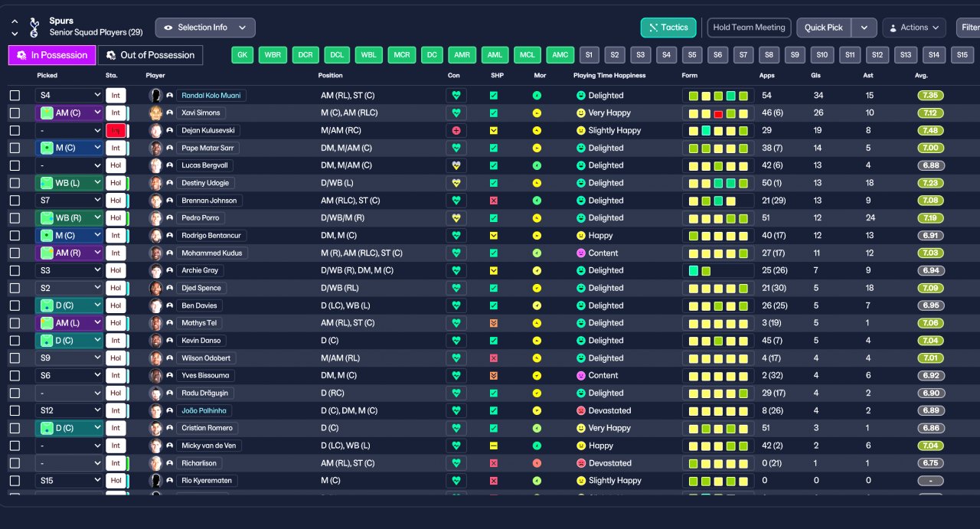Check the box next to Kevin Danso
This screenshot has height=529, width=980.
(15, 341)
